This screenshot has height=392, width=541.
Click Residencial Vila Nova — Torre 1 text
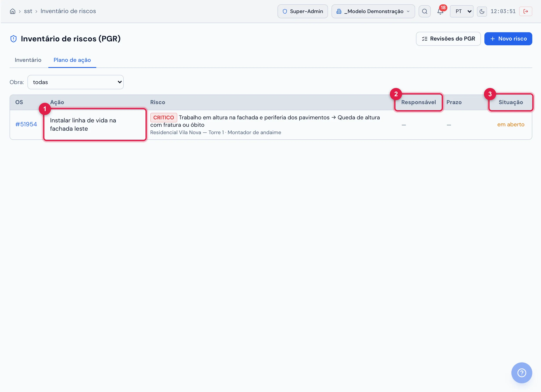tap(187, 132)
